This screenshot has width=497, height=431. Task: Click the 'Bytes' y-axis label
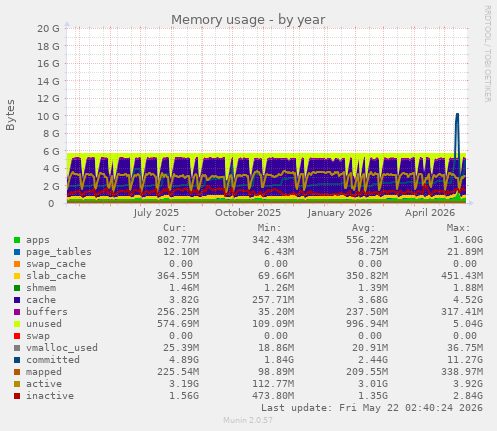[10, 115]
